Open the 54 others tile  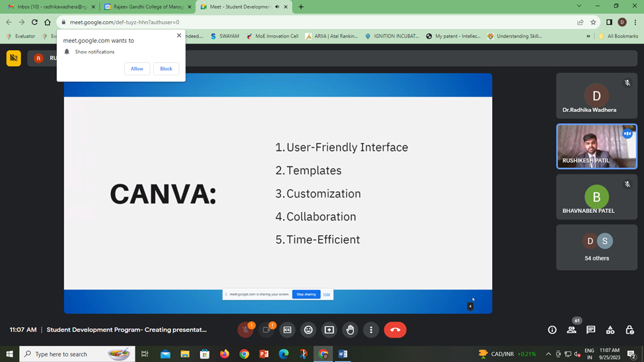(596, 247)
